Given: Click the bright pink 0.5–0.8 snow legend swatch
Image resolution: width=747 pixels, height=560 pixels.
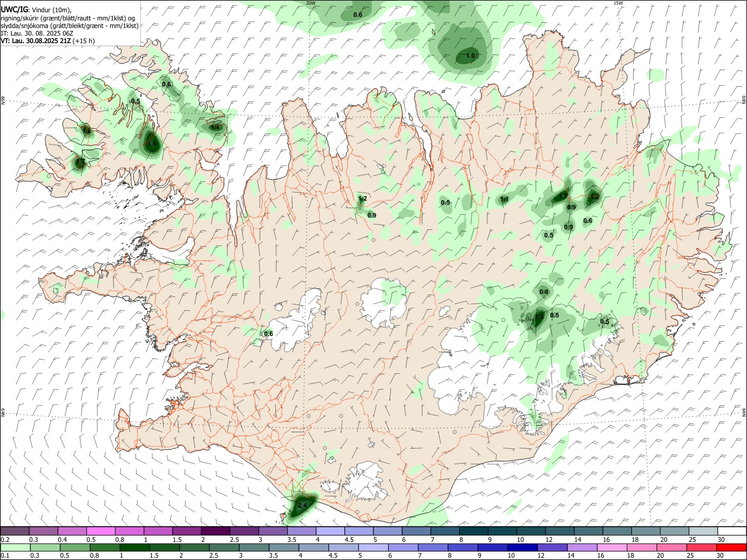Looking at the screenshot, I should (100, 531).
